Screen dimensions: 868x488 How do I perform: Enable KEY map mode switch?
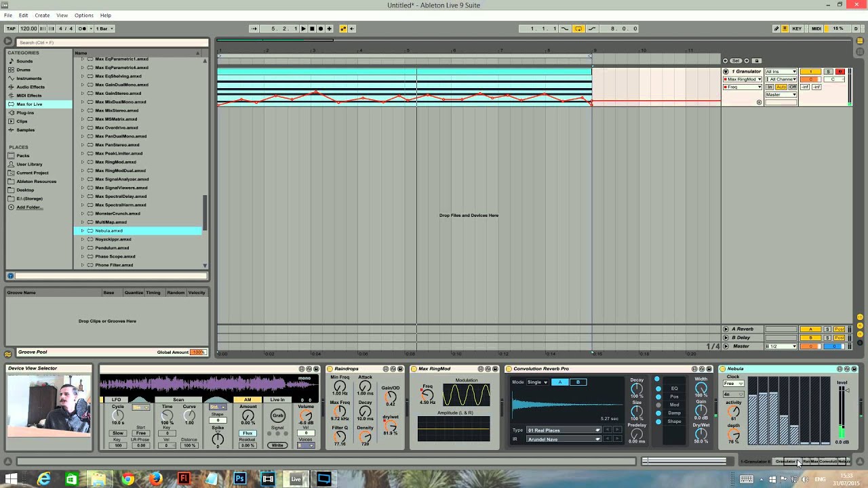(797, 28)
